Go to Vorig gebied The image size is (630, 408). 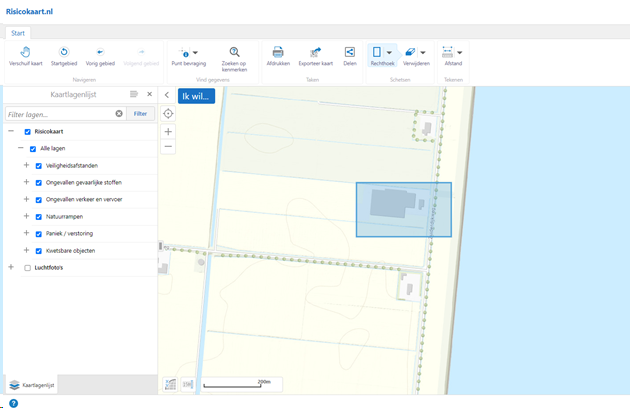pos(100,56)
